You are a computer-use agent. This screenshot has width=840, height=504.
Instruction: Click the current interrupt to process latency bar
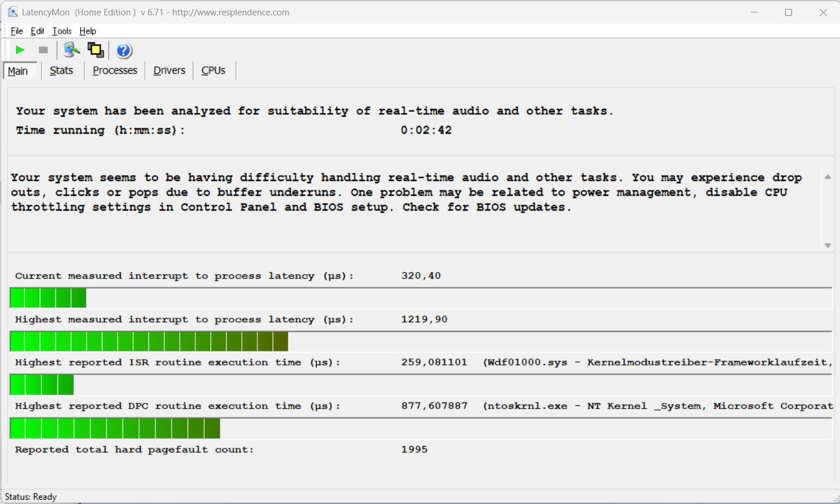[x=421, y=298]
